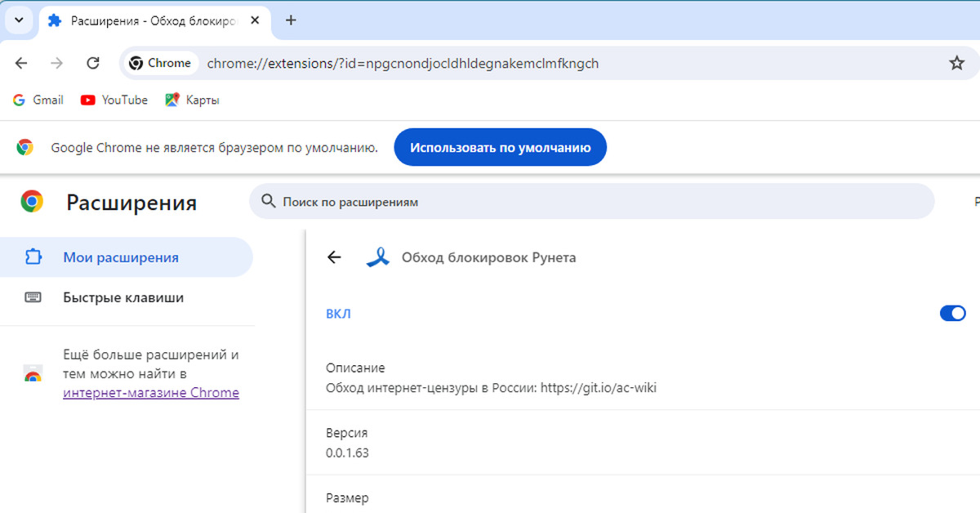Go back in browser history
This screenshot has width=980, height=513.
click(21, 63)
